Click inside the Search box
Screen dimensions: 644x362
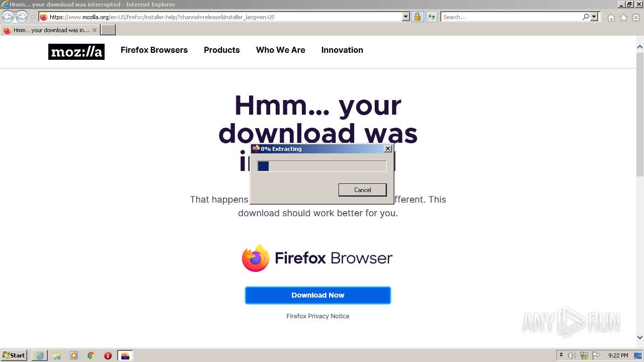pos(511,17)
